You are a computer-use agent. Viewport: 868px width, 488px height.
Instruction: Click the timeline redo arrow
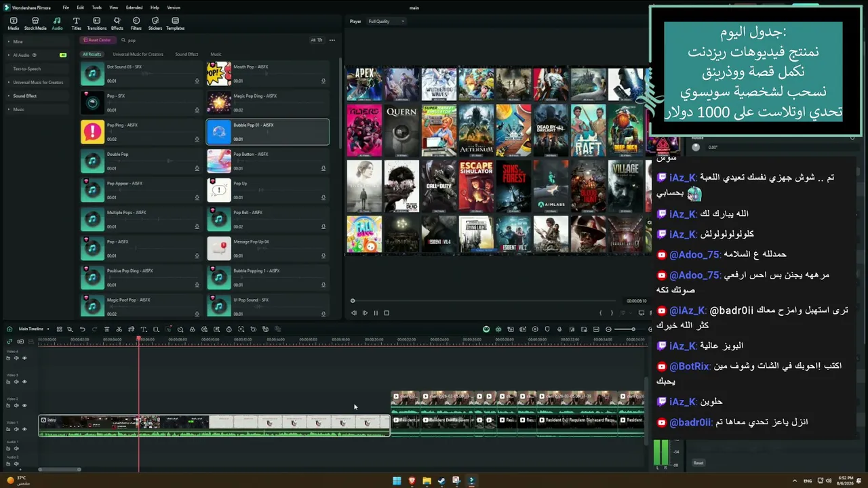pyautogui.click(x=94, y=329)
